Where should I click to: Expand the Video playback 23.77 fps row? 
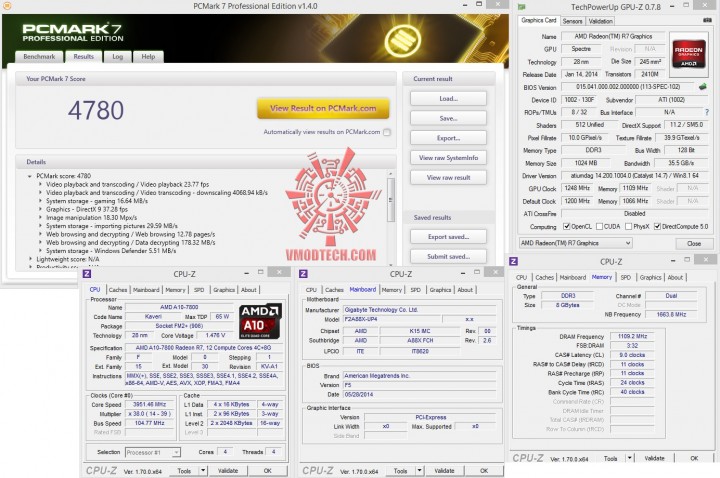coord(40,185)
